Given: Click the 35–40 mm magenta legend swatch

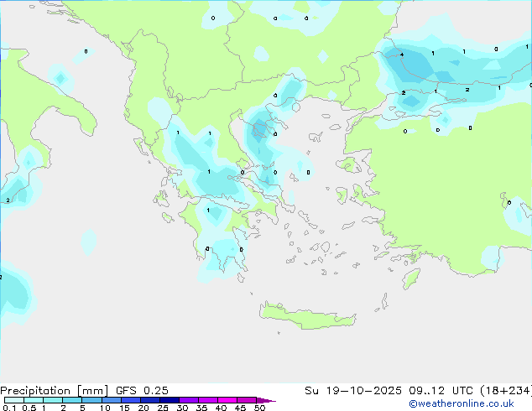Looking at the screenshot, I should pyautogui.click(x=208, y=400).
